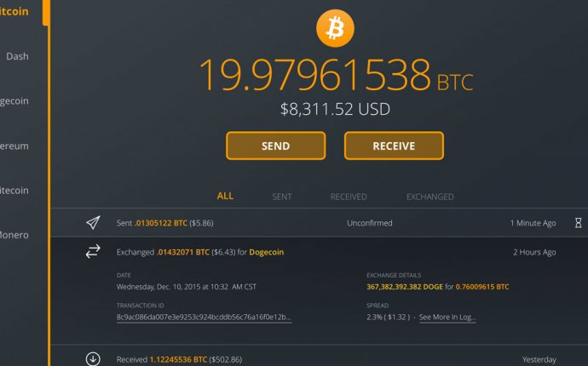Select Litecoin in the sidebar
Image resolution: width=588 pixels, height=366 pixels.
[x=14, y=191]
